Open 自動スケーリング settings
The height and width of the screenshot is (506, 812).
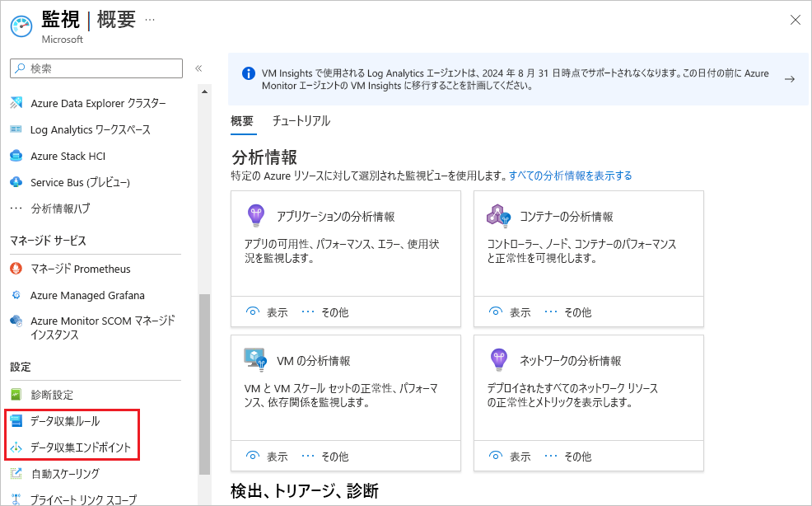(65, 474)
